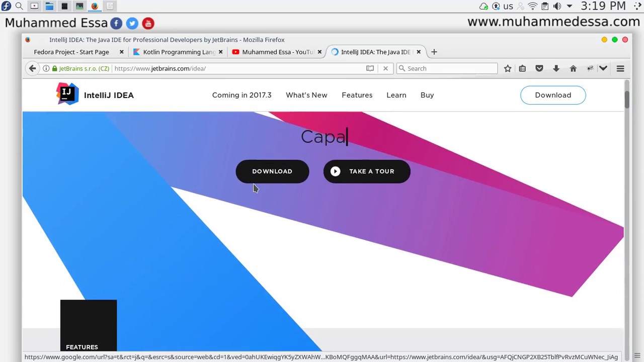Close the Fedora Project - Start Page tab
The image size is (644, 362).
click(121, 52)
